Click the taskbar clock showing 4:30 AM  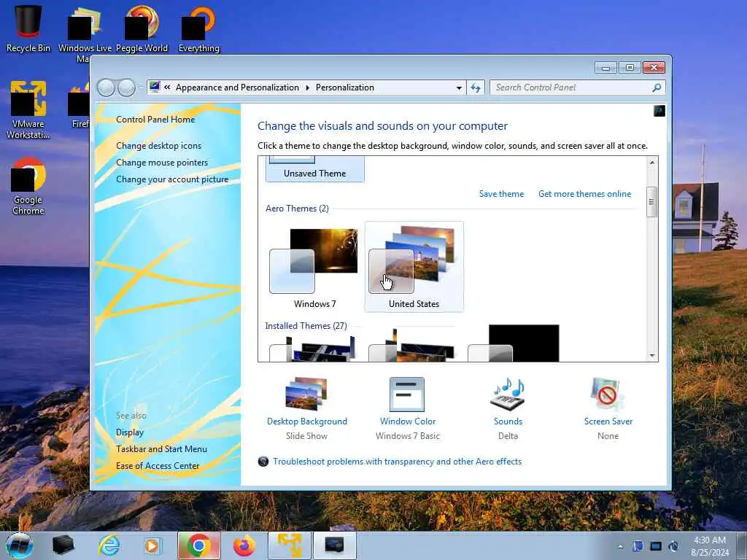coord(710,546)
